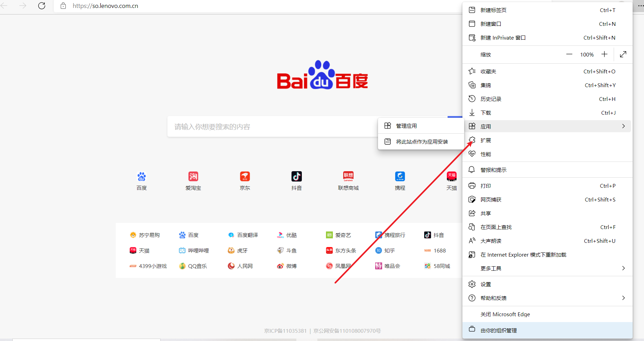
Task: Click the 爱淘宝 shortcut icon
Action: click(x=193, y=176)
